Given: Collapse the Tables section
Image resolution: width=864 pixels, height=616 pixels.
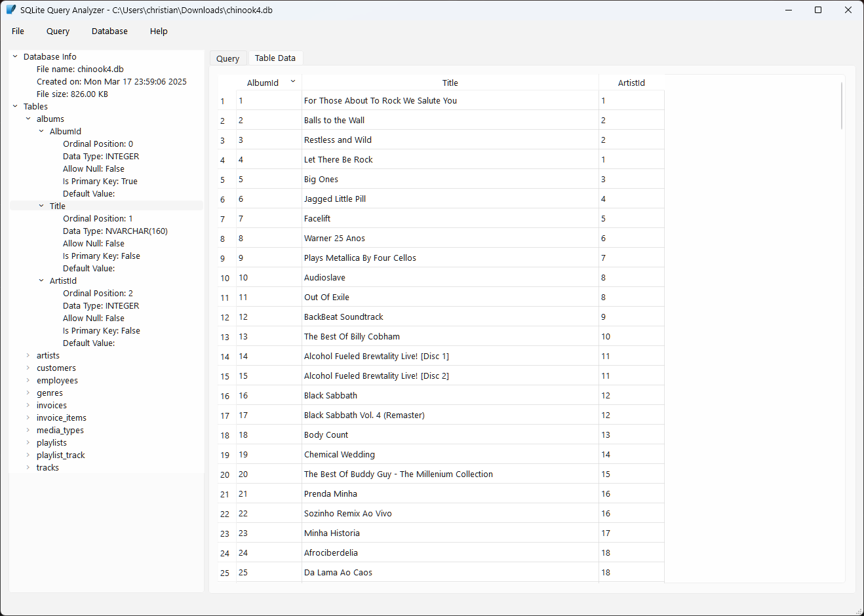Looking at the screenshot, I should (15, 106).
